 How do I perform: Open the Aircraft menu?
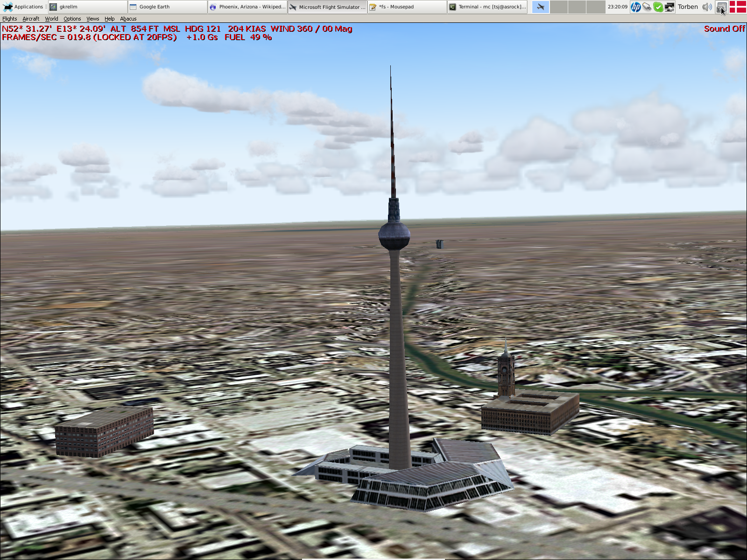click(x=31, y=19)
